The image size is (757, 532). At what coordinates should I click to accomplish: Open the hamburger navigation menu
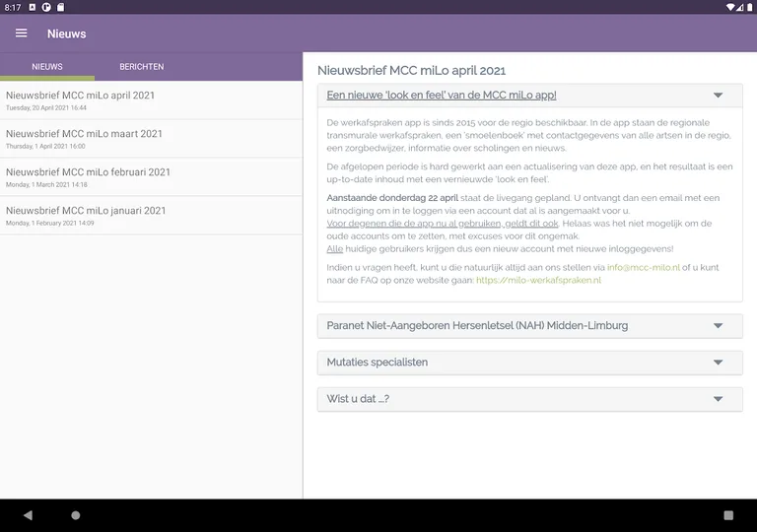[x=21, y=33]
